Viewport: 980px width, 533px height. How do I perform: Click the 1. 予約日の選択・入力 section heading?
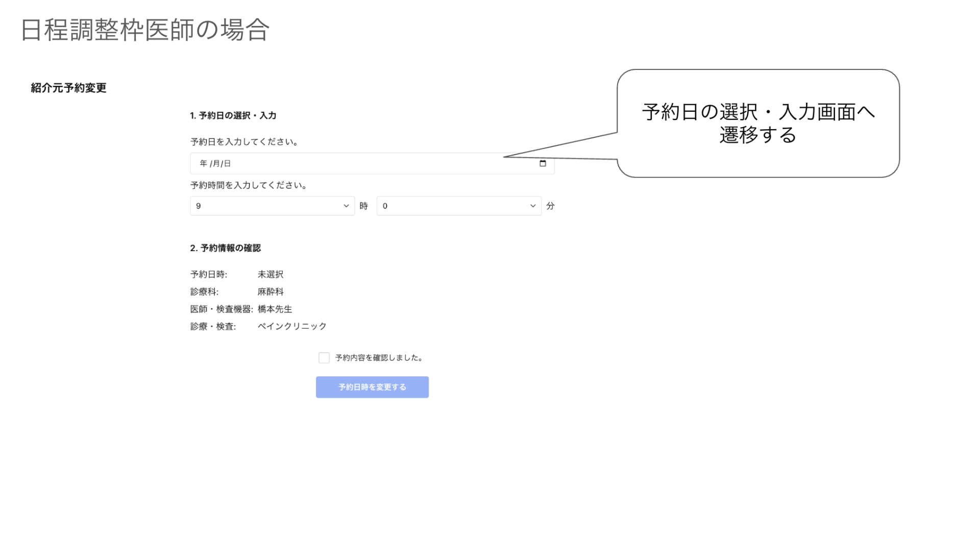coord(233,115)
